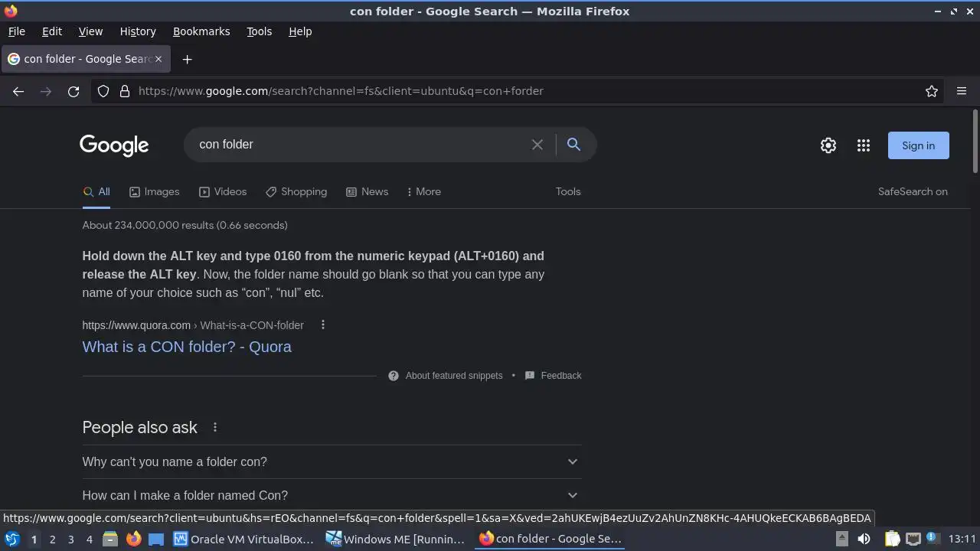Click the Sign in button
This screenshot has width=980, height=551.
(x=918, y=145)
